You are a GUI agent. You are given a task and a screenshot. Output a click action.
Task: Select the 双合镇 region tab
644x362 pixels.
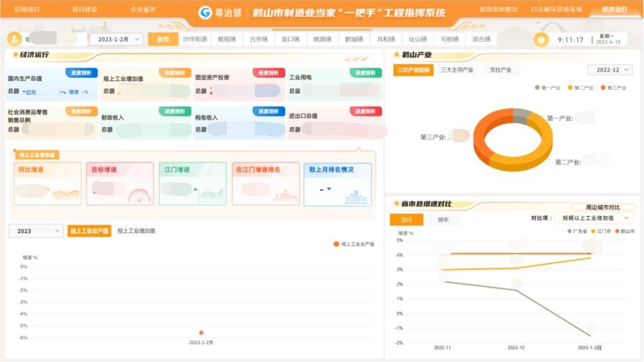pos(481,39)
